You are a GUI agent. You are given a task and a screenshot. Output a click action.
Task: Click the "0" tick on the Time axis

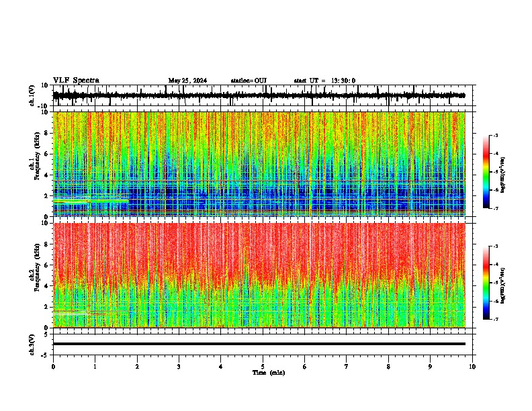coord(53,367)
